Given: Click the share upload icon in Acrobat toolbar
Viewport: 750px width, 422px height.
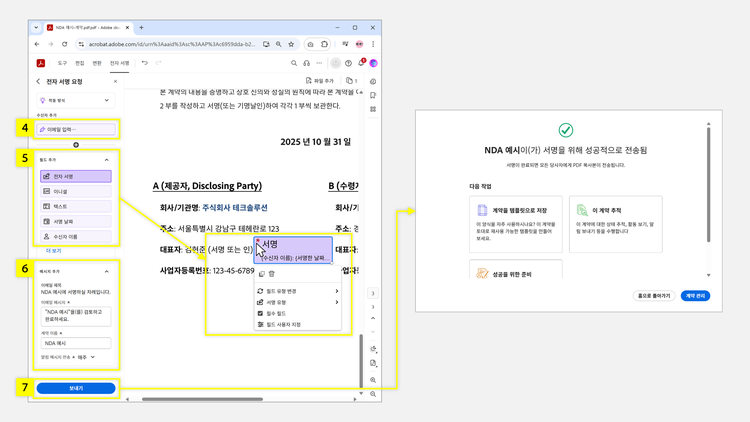Looking at the screenshot, I should (x=336, y=63).
